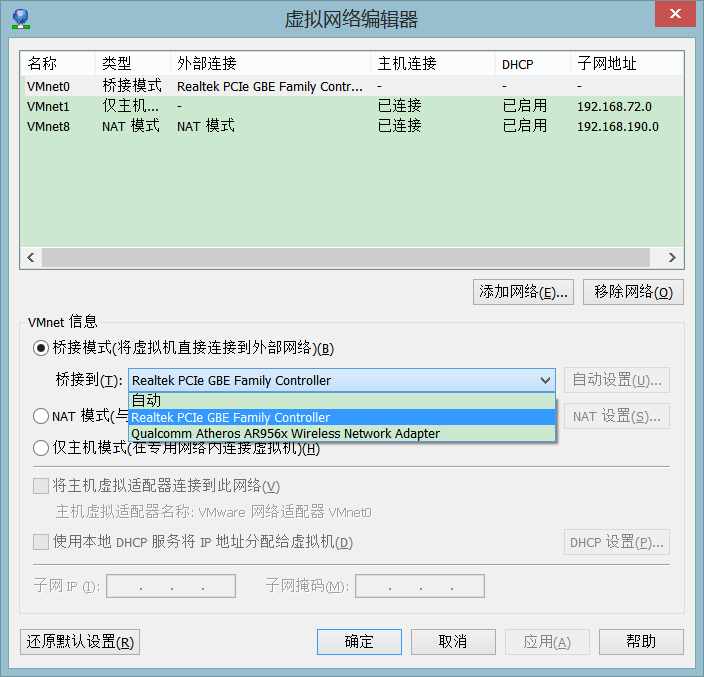The width and height of the screenshot is (704, 677).
Task: Choose Qualcomm Atheros AR956x Wireless Network Adapter
Action: click(342, 433)
